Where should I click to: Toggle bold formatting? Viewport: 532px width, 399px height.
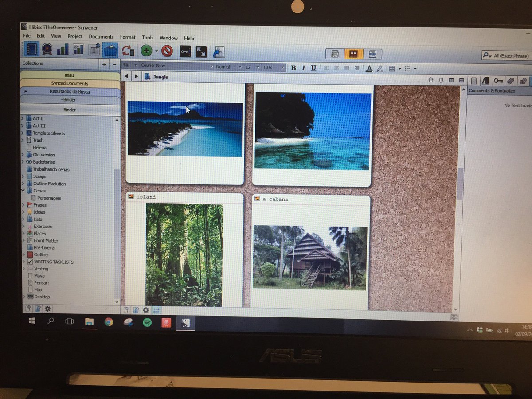click(293, 68)
